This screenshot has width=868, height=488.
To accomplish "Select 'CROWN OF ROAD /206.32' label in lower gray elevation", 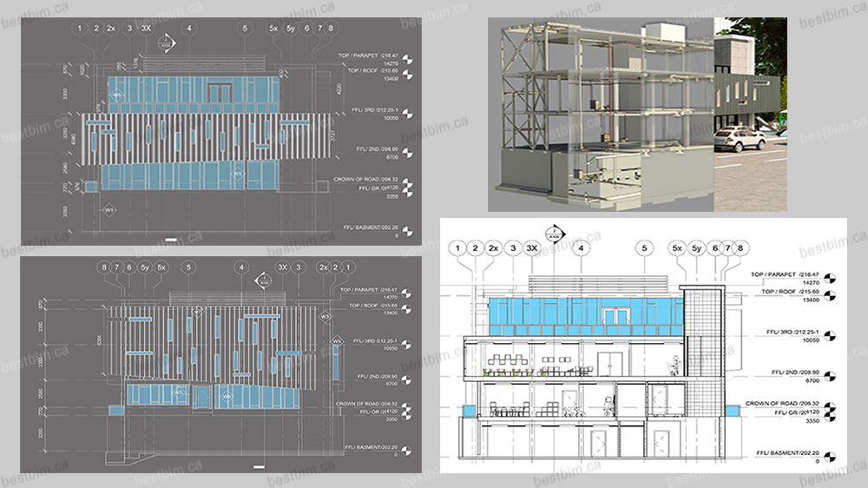I will (366, 404).
